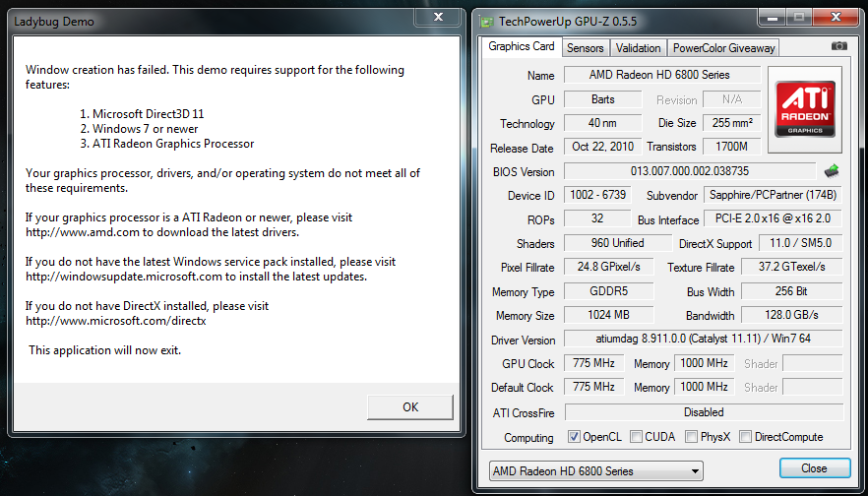
Task: Click the Die Size field 255 mm²
Action: click(732, 123)
